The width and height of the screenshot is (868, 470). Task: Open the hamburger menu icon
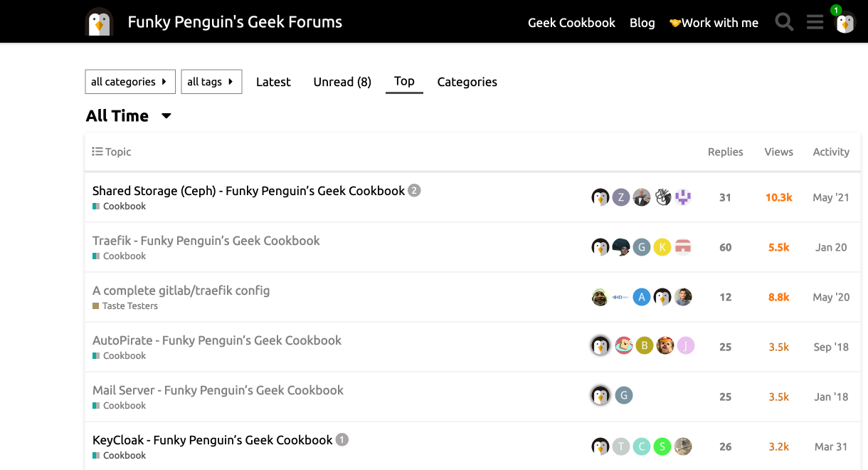click(815, 22)
